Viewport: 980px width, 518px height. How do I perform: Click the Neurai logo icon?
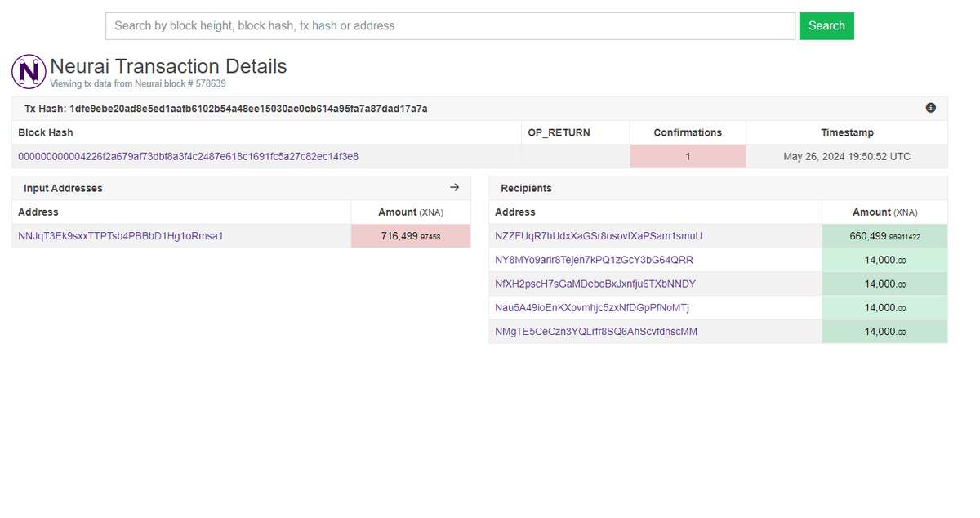click(28, 71)
